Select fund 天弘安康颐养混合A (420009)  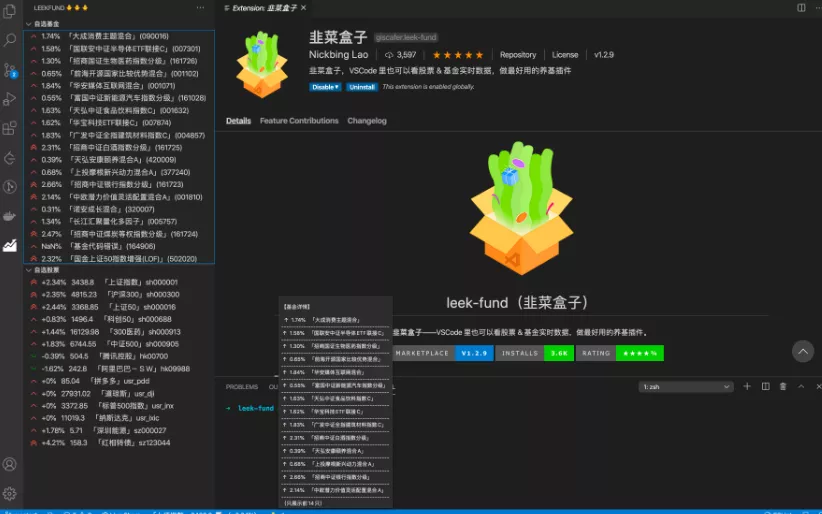tap(120, 159)
